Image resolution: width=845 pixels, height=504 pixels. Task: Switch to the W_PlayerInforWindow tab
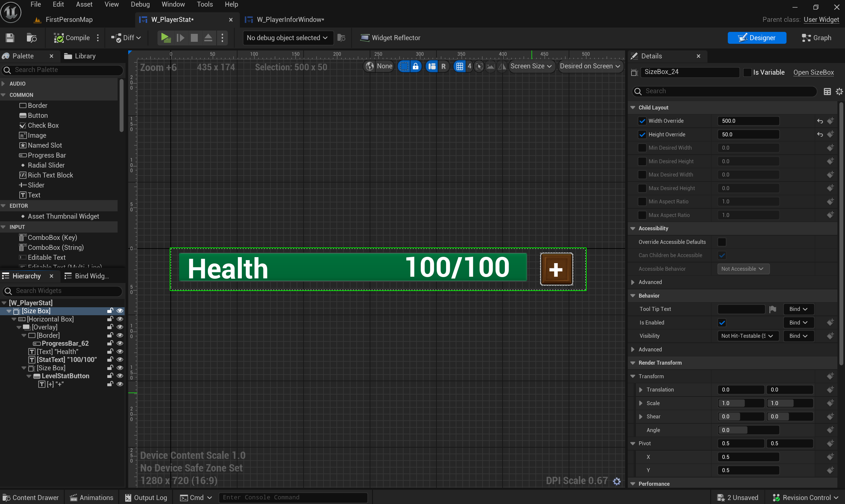point(290,20)
